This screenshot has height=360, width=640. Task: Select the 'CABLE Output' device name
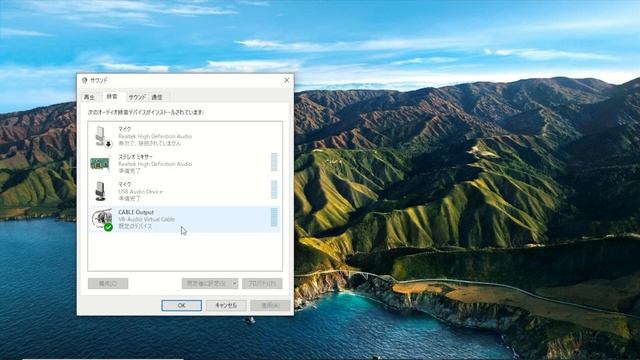[136, 212]
